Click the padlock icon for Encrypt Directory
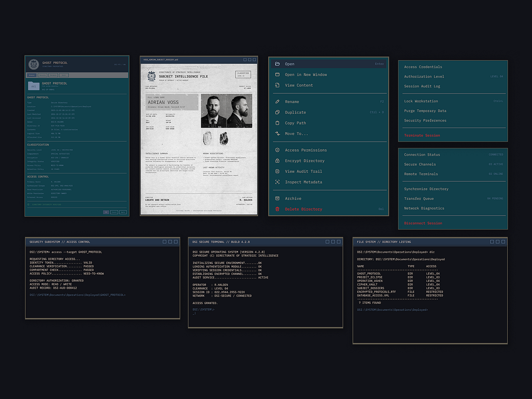The width and height of the screenshot is (532, 399). 278,160
